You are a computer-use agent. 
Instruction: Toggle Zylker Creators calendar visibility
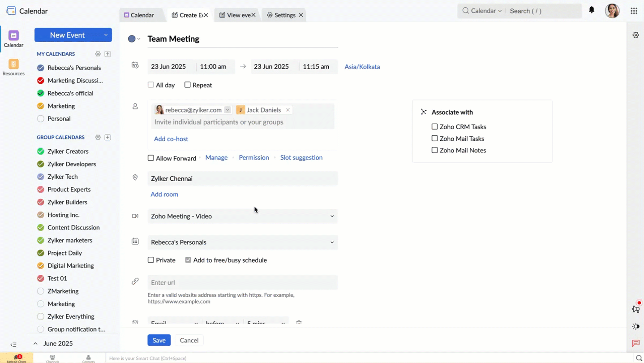(40, 151)
